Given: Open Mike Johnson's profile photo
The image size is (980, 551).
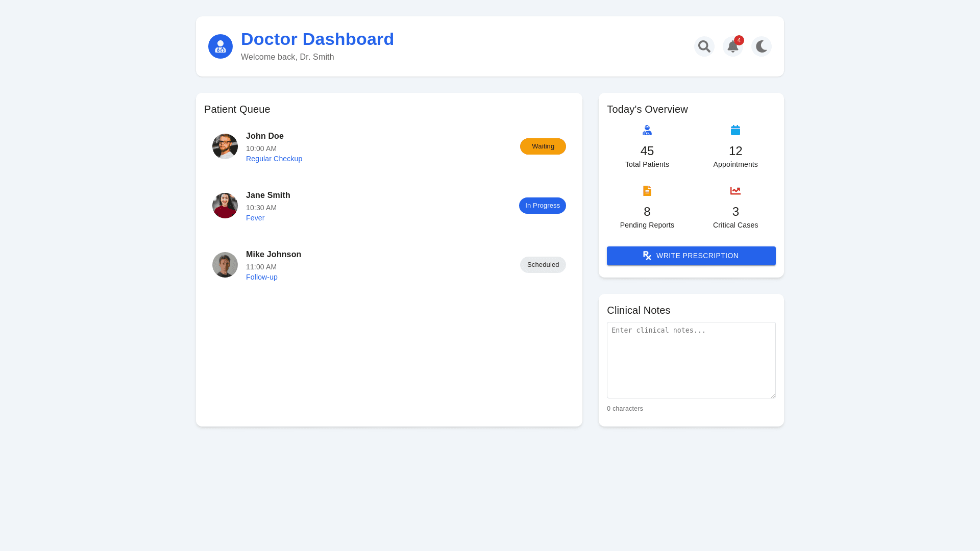Looking at the screenshot, I should point(225,265).
